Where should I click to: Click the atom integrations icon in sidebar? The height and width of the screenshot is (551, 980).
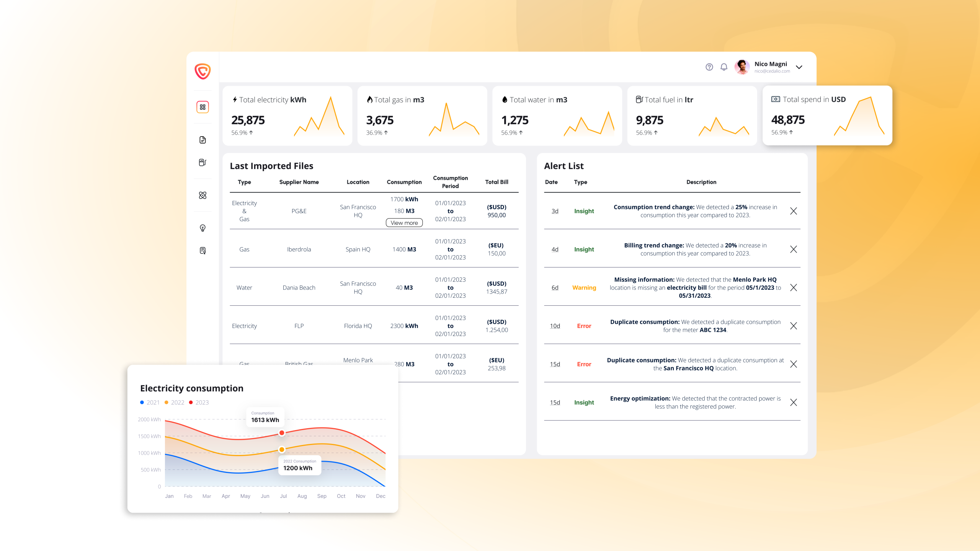203,196
